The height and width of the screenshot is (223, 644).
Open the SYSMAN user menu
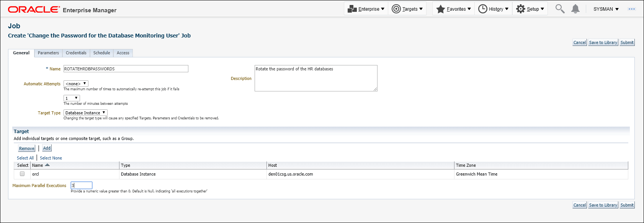click(606, 9)
